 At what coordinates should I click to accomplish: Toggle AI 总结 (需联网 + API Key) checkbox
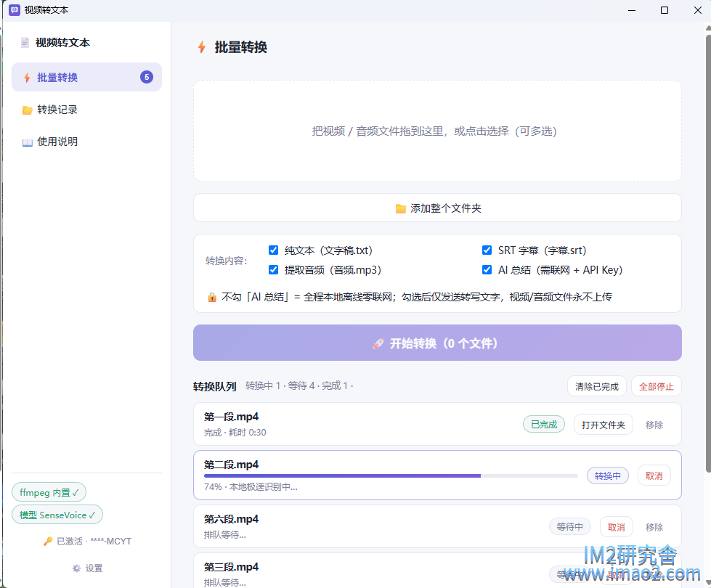tap(487, 270)
